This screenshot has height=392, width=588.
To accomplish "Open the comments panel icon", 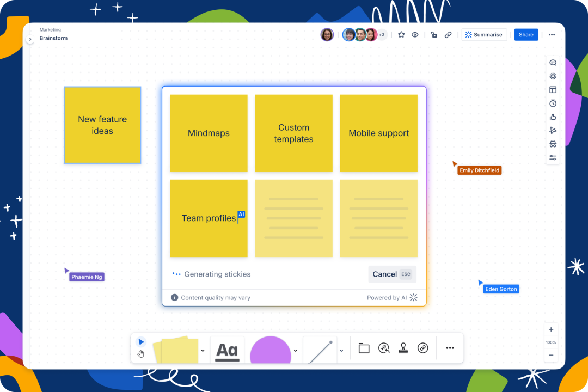I will 553,63.
